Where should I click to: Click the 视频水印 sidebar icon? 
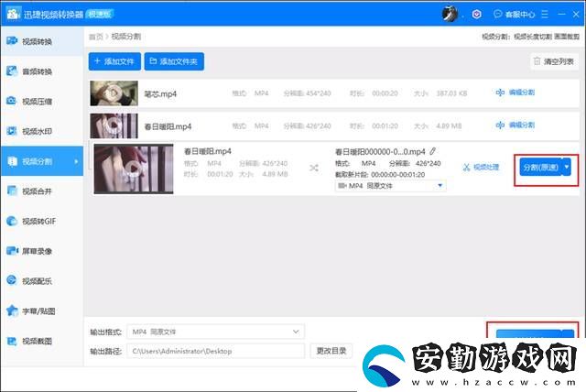click(12, 131)
